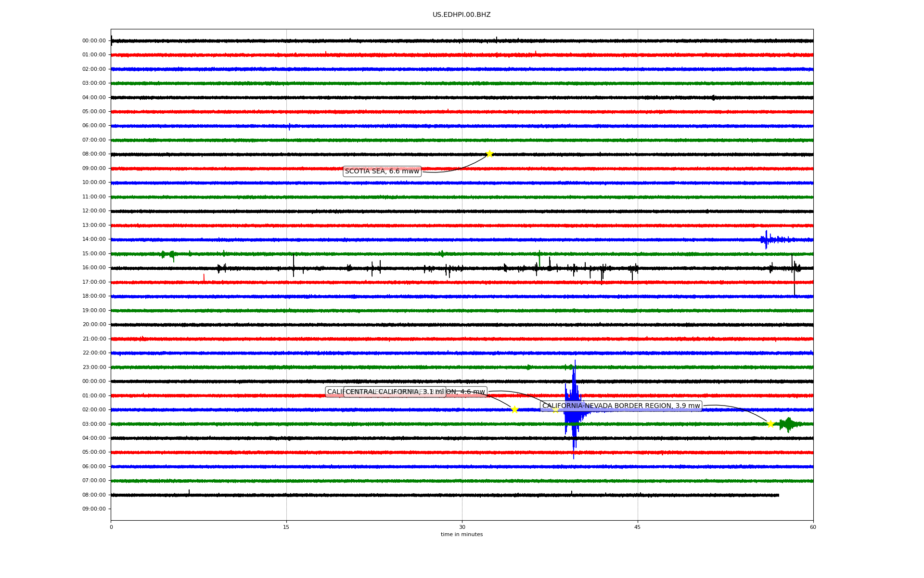Click the 14:00:00 time label

coord(94,239)
